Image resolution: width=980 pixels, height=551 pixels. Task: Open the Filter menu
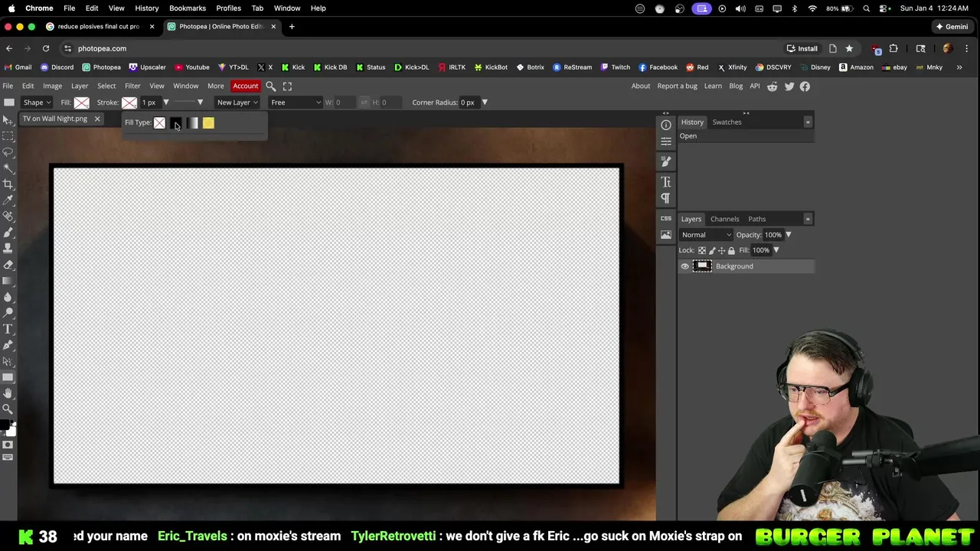[x=132, y=86]
